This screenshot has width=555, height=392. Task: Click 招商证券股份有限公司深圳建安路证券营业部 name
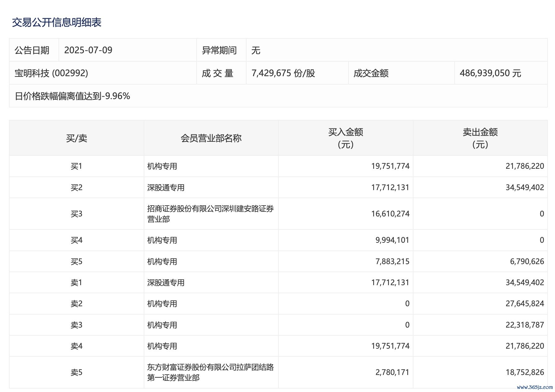pyautogui.click(x=210, y=214)
